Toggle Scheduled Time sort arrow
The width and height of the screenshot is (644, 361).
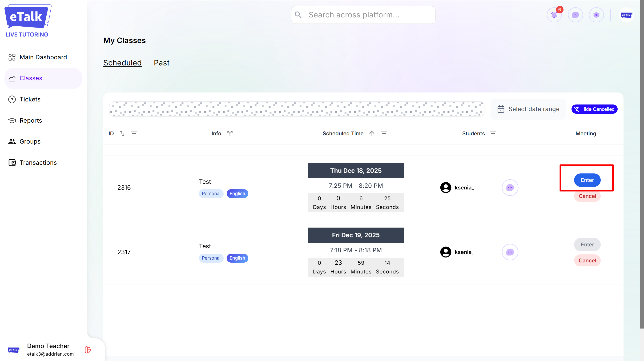372,133
